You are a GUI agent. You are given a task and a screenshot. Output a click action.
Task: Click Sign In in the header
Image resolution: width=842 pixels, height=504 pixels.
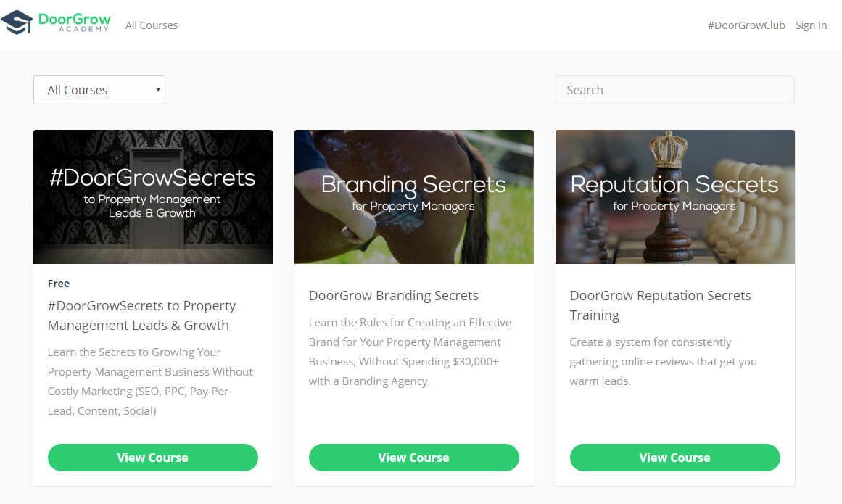(x=811, y=25)
